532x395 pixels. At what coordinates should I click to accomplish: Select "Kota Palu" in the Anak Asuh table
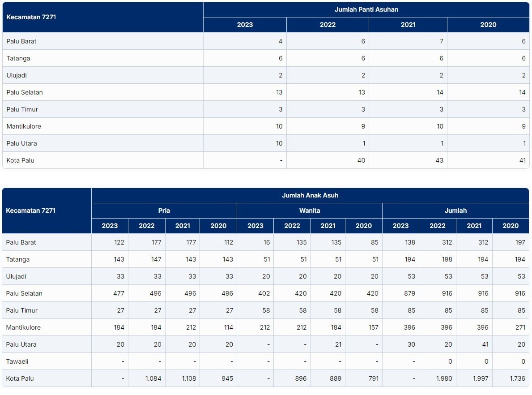20,379
